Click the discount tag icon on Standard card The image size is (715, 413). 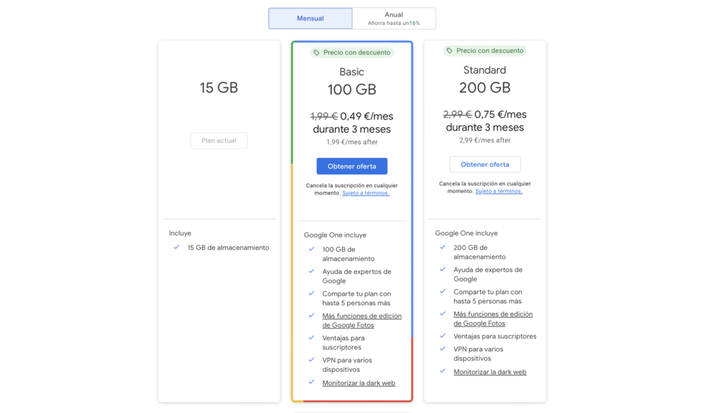coord(450,51)
